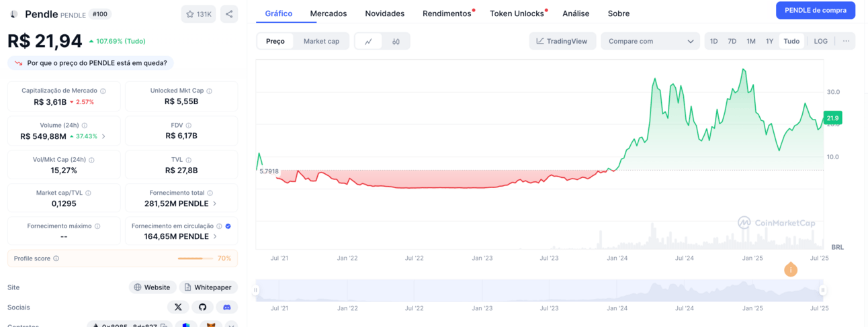Open Pendle's GitHub repository icon
The width and height of the screenshot is (868, 327).
pos(202,307)
